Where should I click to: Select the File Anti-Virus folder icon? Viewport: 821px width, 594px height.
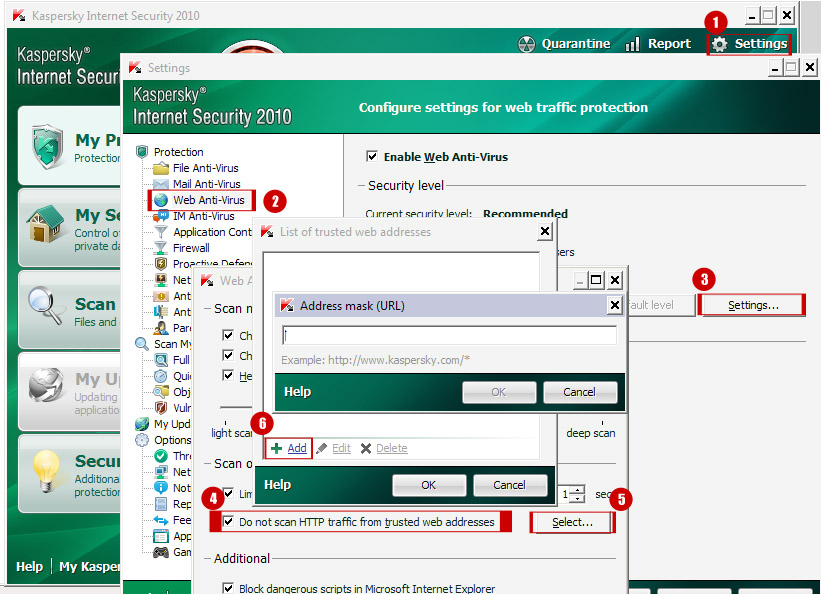pyautogui.click(x=161, y=168)
